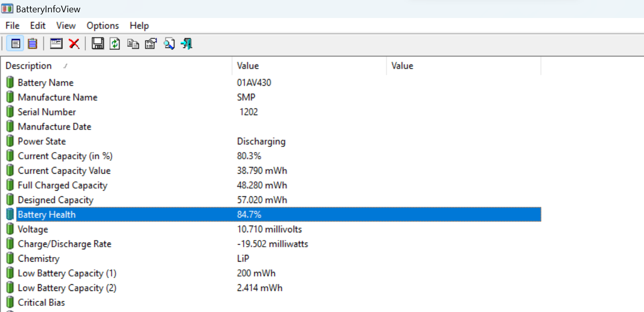Select the Manufacture Name row label

point(57,97)
